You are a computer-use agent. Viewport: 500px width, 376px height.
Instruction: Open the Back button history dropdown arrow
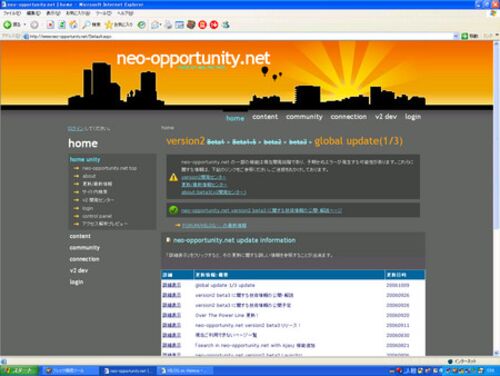pos(25,25)
